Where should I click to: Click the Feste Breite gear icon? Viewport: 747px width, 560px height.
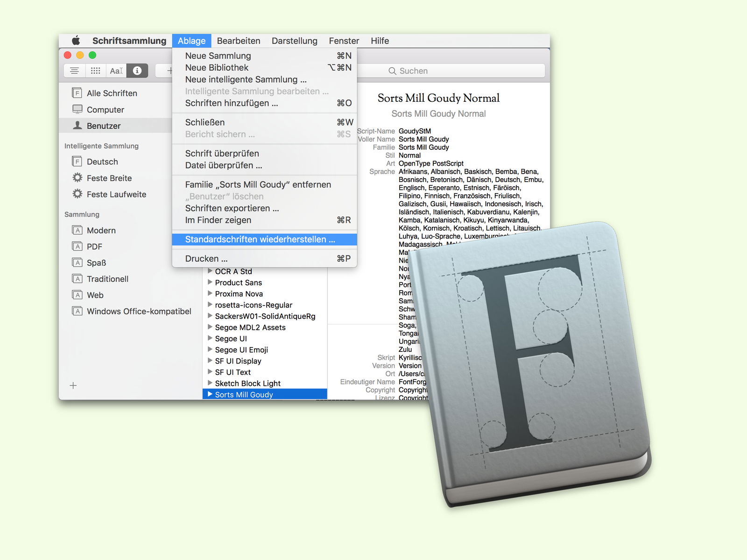[77, 178]
